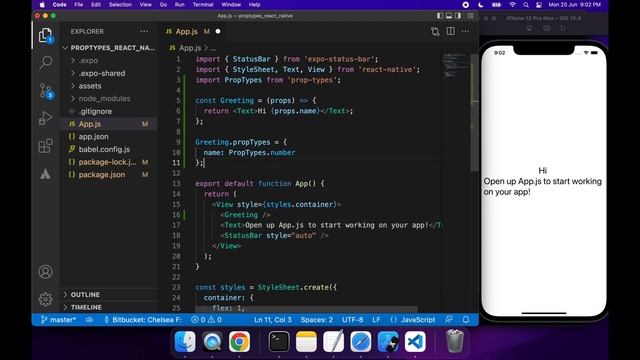Select App.js in the file explorer
640x360 pixels.
point(109,124)
